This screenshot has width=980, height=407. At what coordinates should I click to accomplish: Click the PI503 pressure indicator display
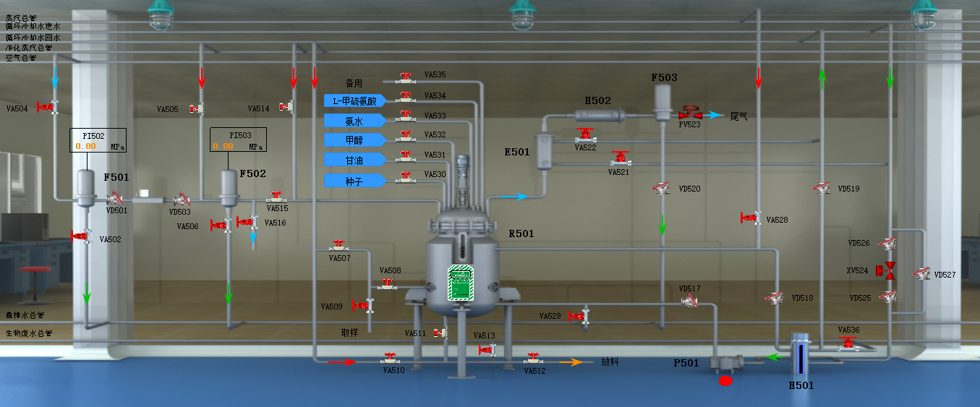pos(238,140)
